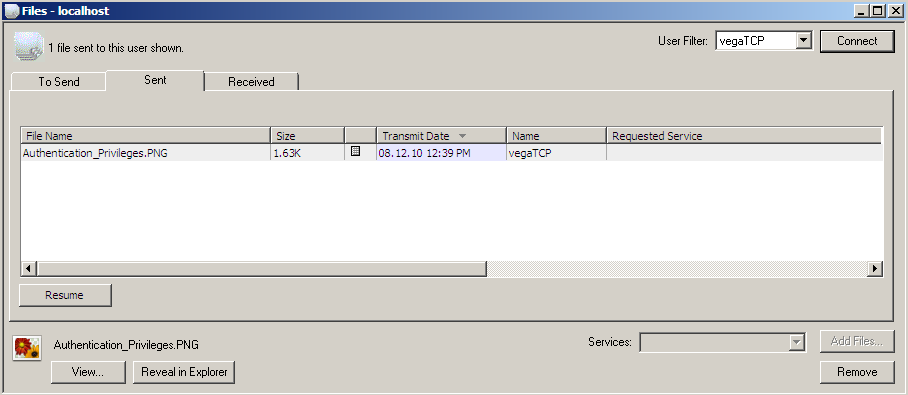
Task: Click the Authentication_Privileges.PNG label beside the thumbnail
Action: pos(126,345)
